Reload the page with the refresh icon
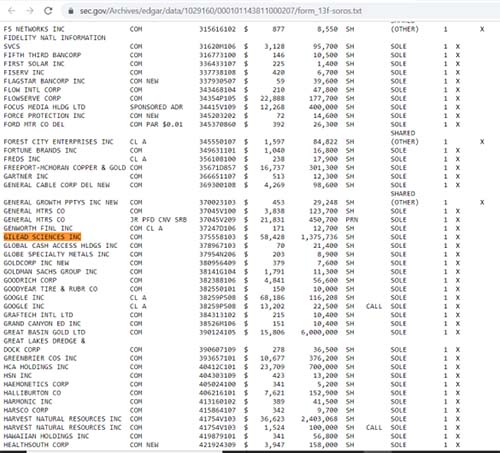 pyautogui.click(x=48, y=11)
